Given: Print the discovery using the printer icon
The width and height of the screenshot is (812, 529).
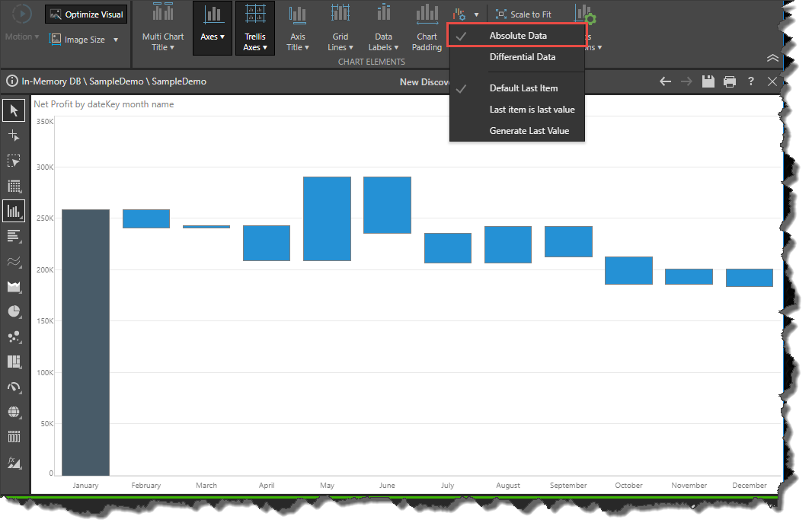Looking at the screenshot, I should [729, 81].
